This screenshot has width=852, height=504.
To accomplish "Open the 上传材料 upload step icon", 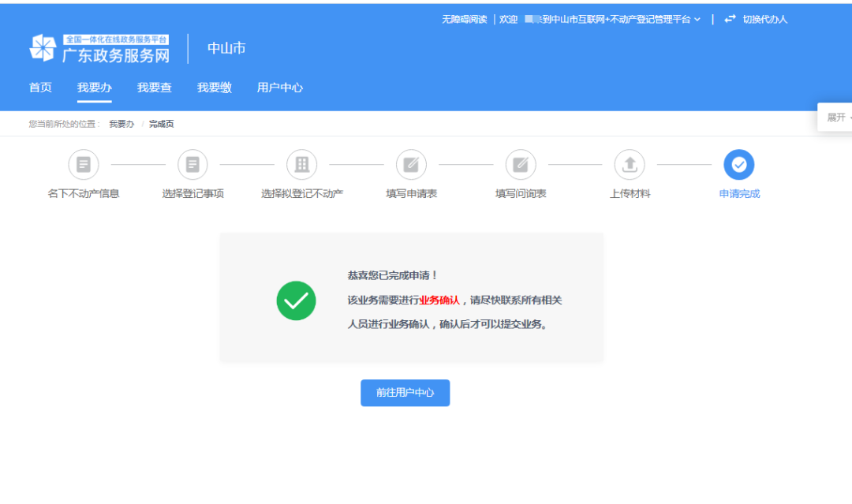I will (629, 164).
